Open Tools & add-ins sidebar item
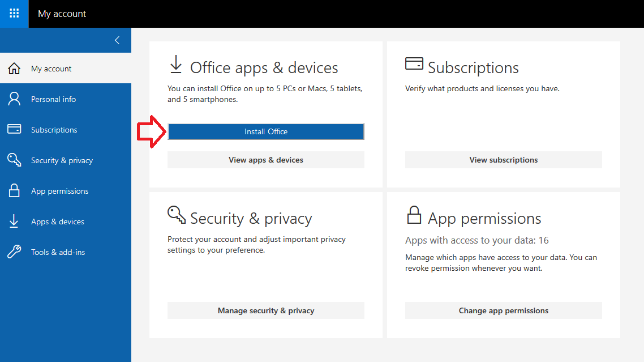Image resolution: width=644 pixels, height=362 pixels. coord(66,252)
